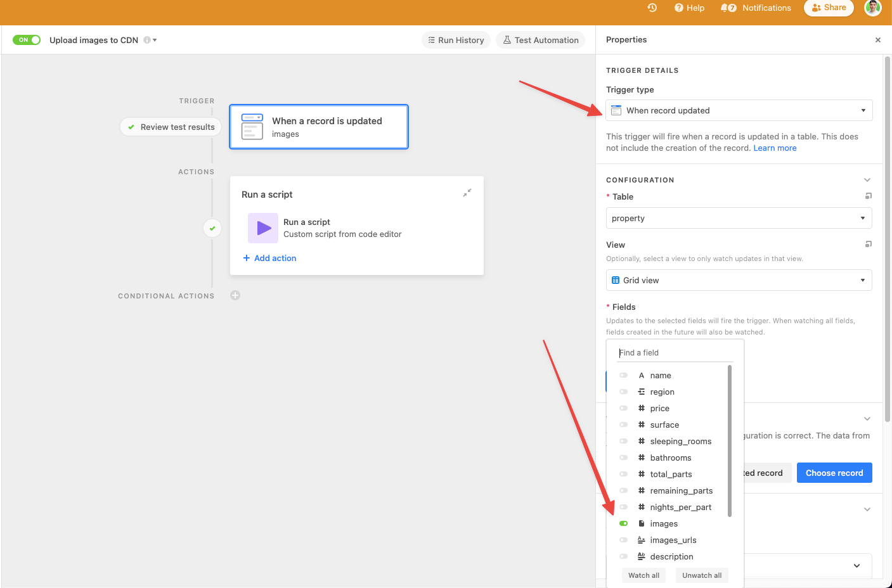Click the green checkmark on the actions connector
The width and height of the screenshot is (892, 588).
point(212,227)
